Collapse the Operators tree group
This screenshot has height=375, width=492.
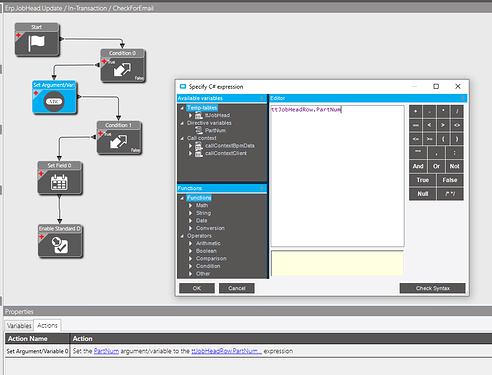coord(182,236)
